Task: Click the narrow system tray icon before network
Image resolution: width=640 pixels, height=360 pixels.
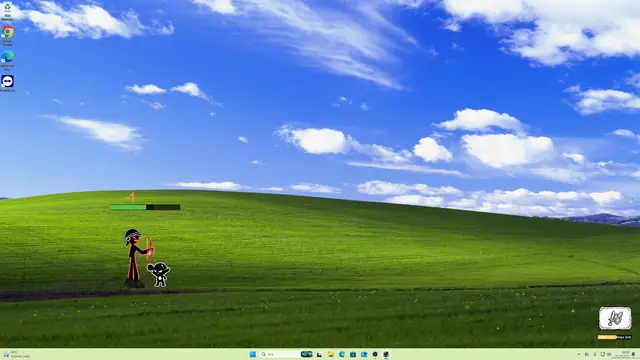Action: 595,354
